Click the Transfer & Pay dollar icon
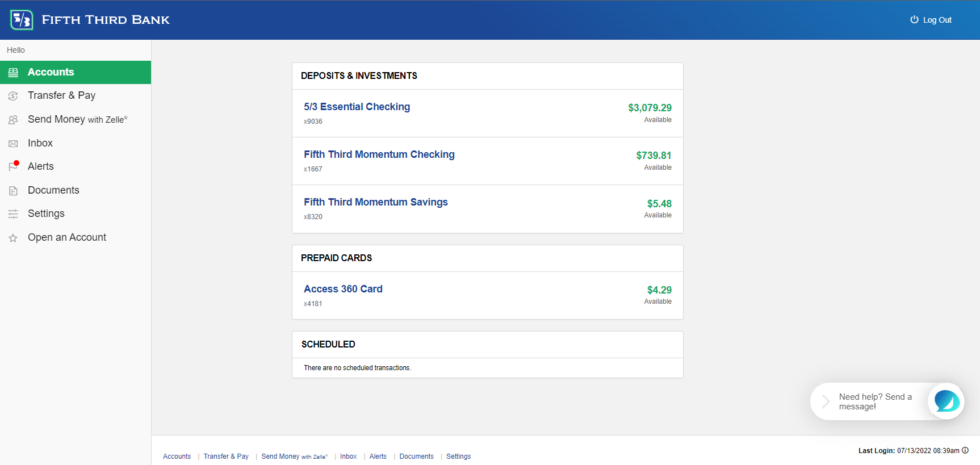This screenshot has width=980, height=465. (x=13, y=96)
